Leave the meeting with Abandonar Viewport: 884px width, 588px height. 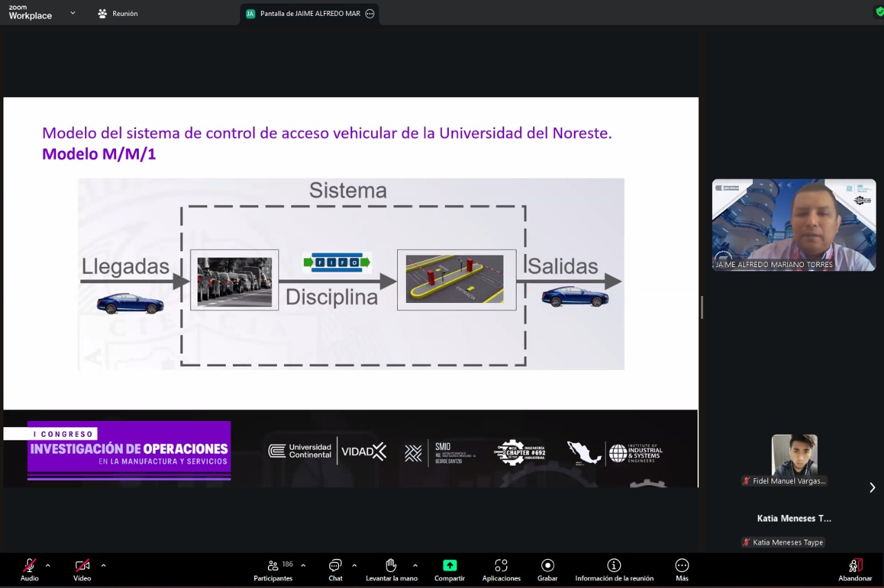(855, 569)
